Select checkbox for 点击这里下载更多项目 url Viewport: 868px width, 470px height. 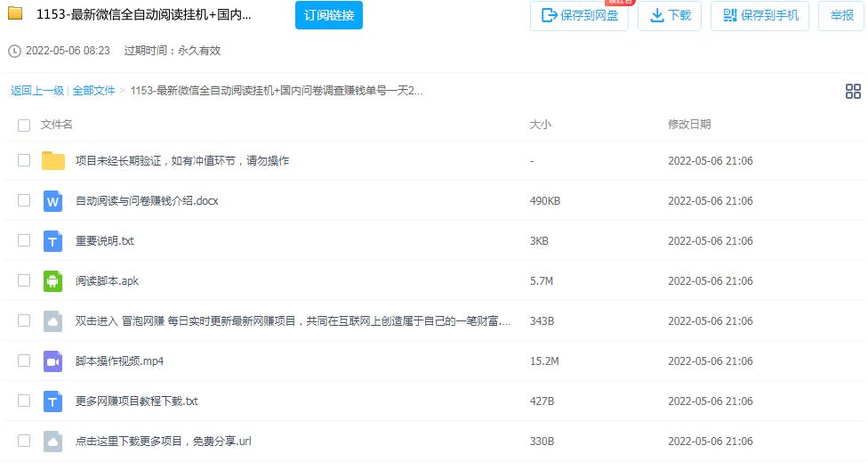click(24, 441)
